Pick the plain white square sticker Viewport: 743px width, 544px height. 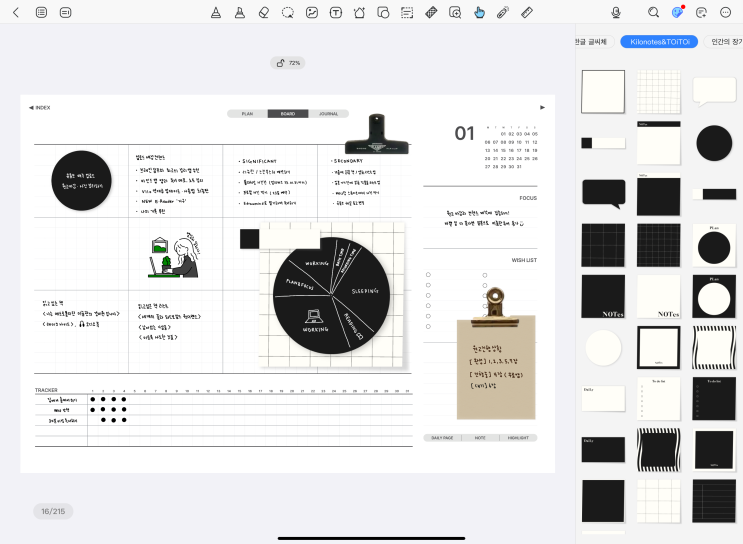click(603, 91)
